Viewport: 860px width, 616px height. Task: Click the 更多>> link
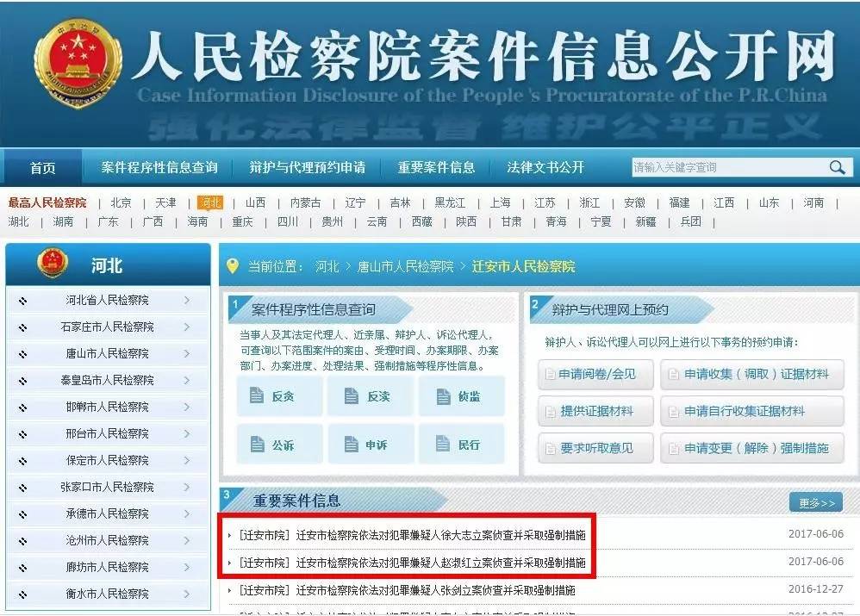click(817, 502)
